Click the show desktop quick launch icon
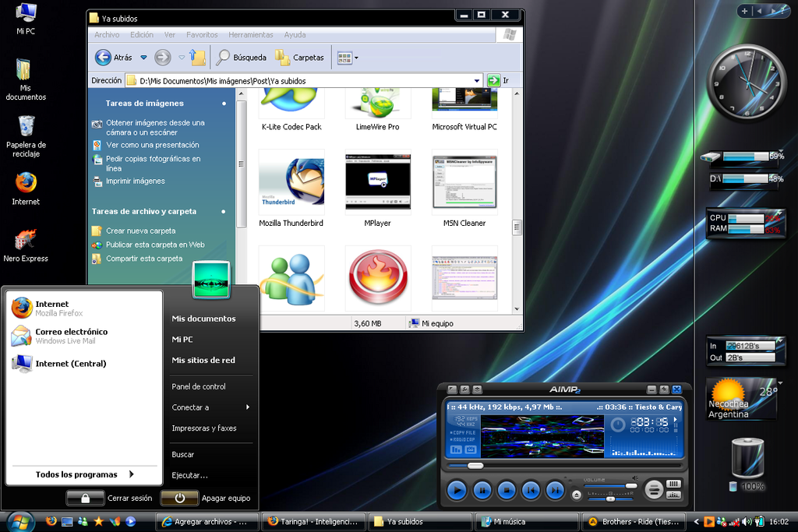Image resolution: width=798 pixels, height=532 pixels. click(67, 521)
